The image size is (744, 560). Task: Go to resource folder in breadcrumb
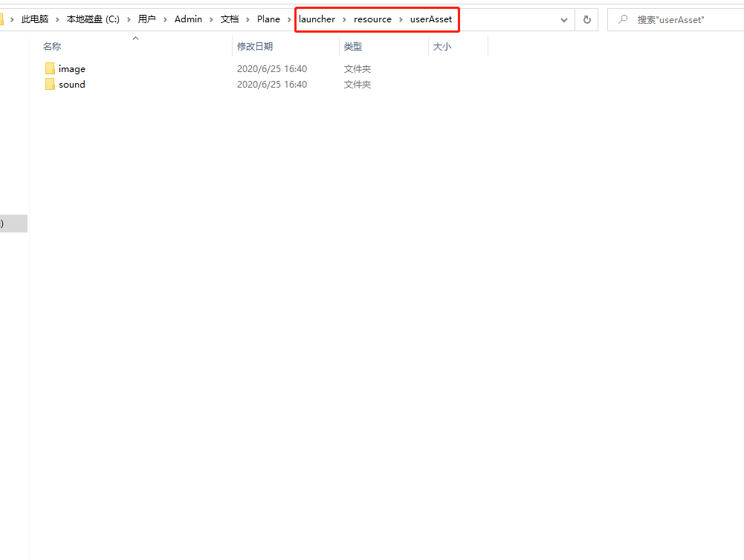coord(372,19)
